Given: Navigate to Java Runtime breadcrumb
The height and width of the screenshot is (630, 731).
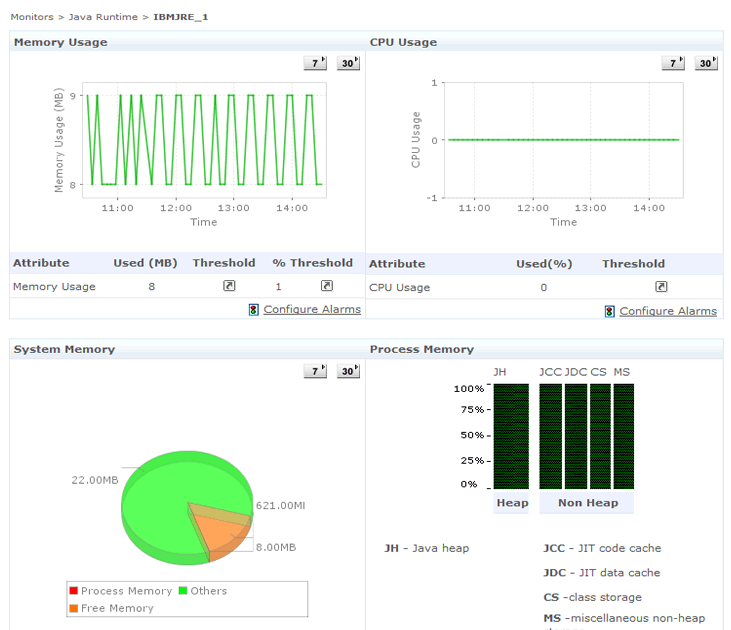Looking at the screenshot, I should pyautogui.click(x=102, y=17).
